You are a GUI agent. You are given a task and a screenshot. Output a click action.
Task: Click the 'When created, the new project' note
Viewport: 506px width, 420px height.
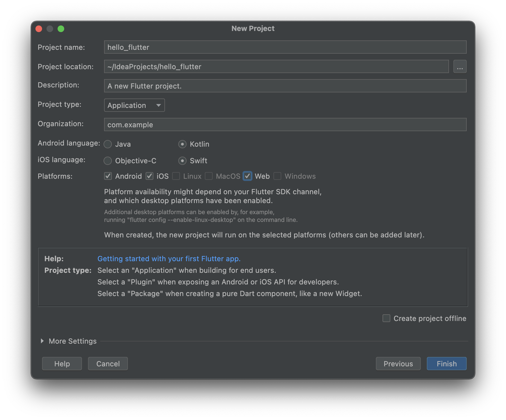point(264,235)
